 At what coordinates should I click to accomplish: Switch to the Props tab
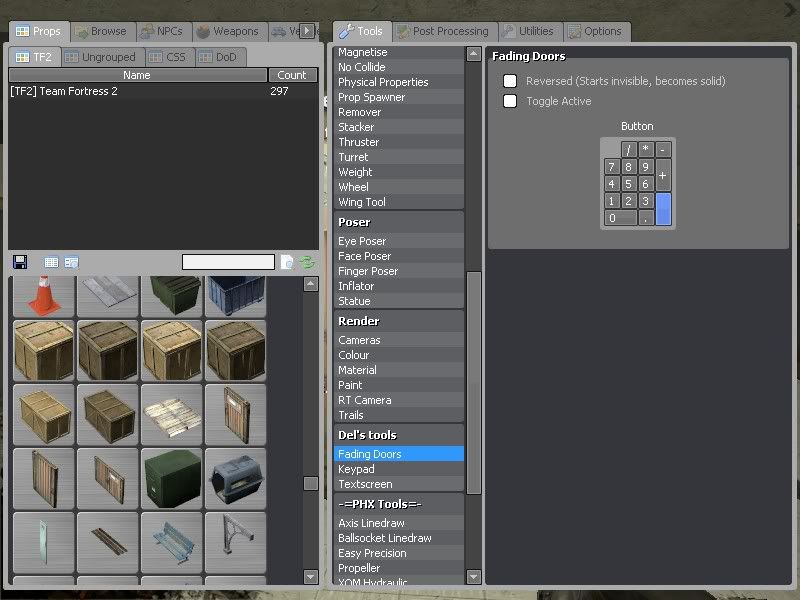coord(38,32)
